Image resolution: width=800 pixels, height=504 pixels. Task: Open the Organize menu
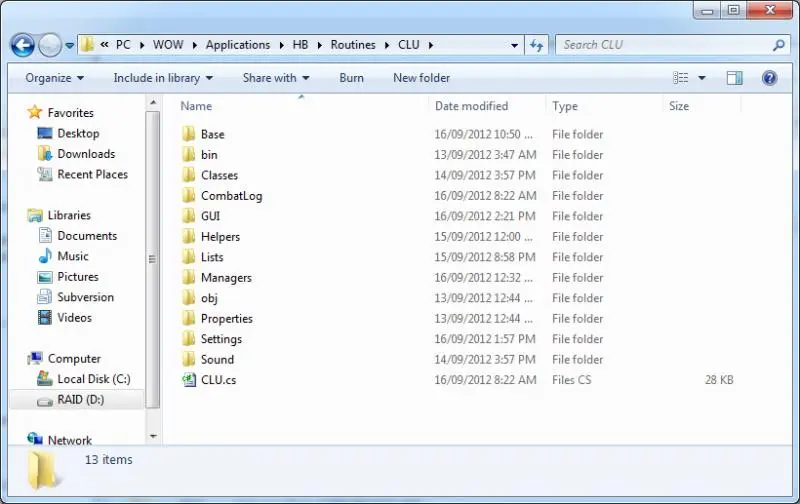click(x=55, y=78)
